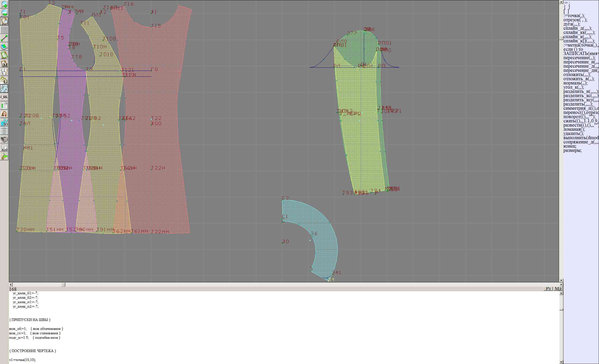Switch to the Мл tab
Viewport: 599px width, 364px height.
558,288
